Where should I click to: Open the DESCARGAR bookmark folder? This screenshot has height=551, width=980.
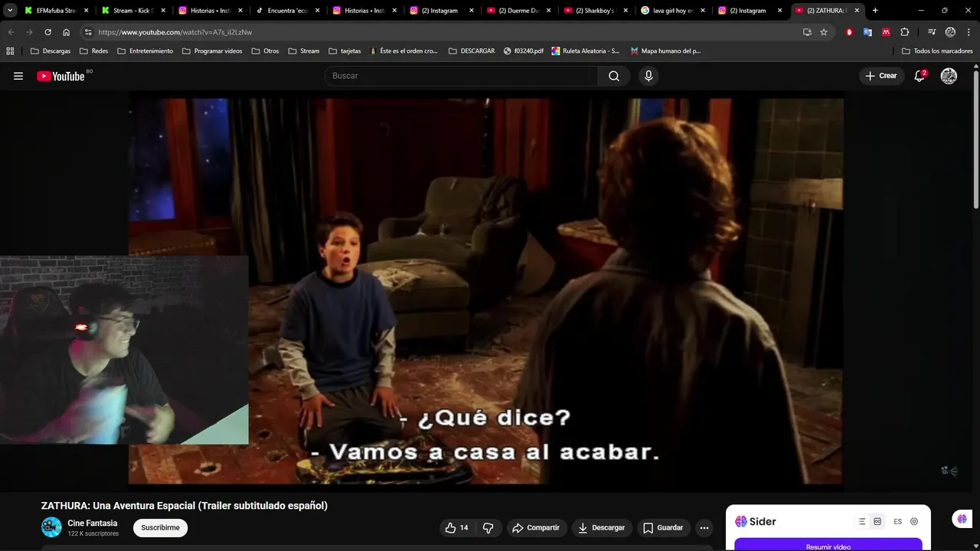coord(472,51)
